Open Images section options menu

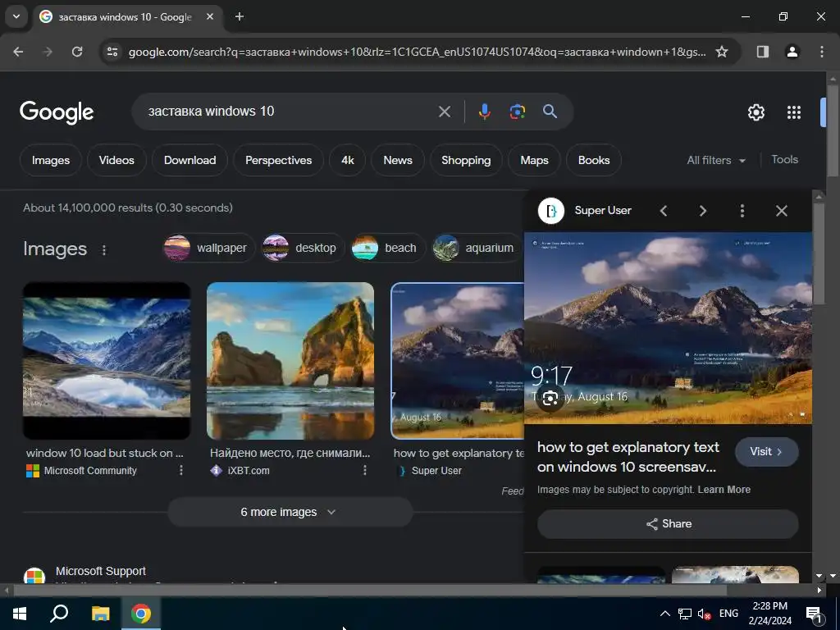[x=104, y=250]
